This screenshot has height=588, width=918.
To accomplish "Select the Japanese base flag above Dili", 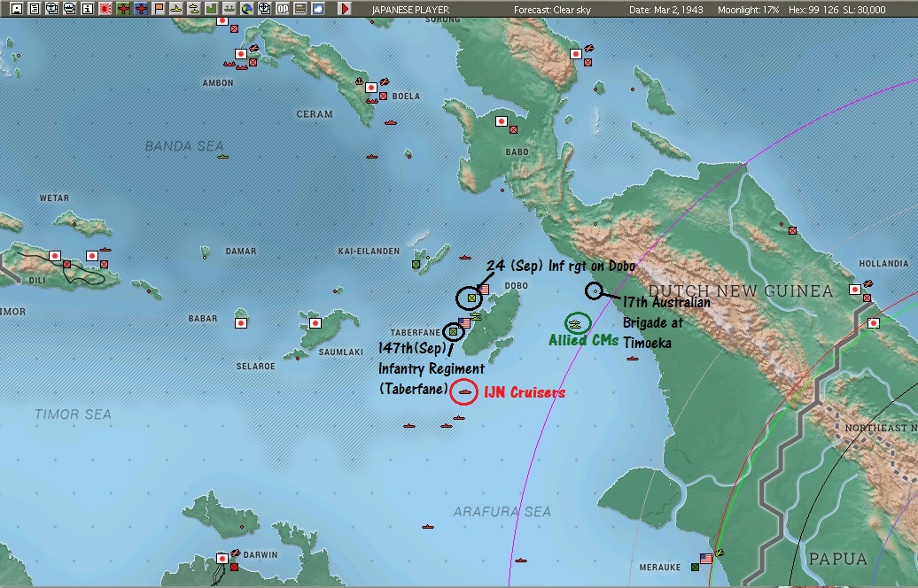I will (x=54, y=256).
